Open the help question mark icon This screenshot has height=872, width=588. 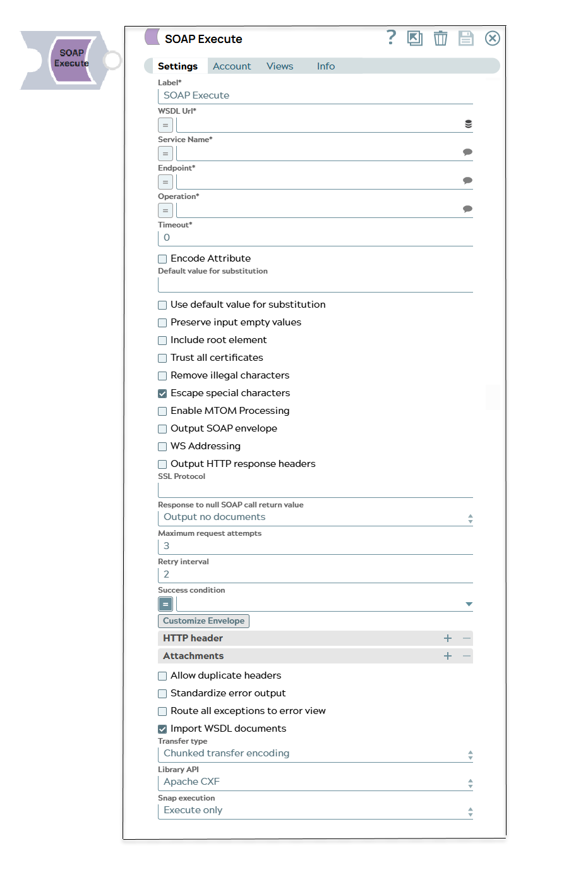[x=392, y=38]
